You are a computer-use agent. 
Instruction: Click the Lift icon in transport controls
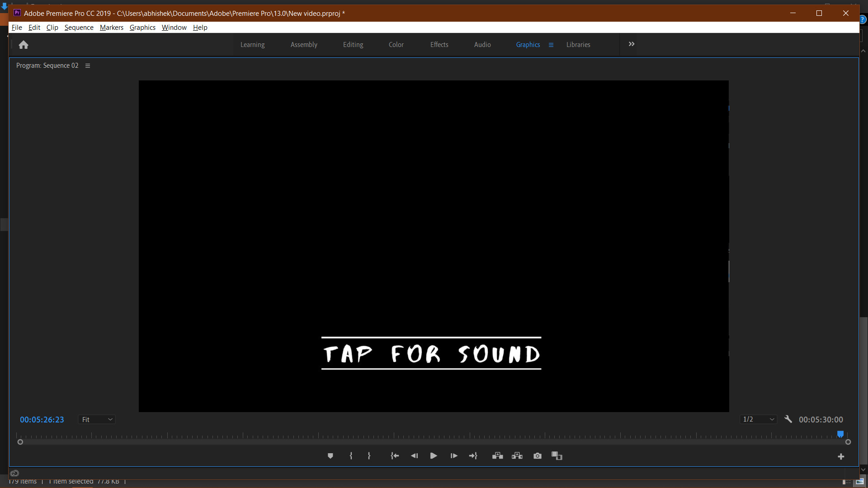pos(497,456)
